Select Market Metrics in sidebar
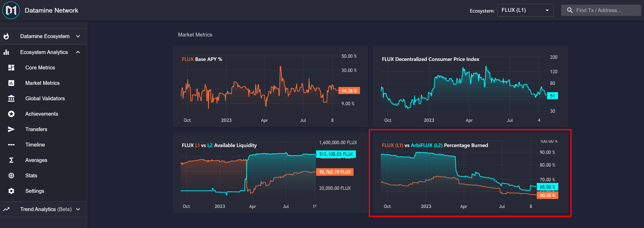Viewport: 644px width, 228px height. pyautogui.click(x=44, y=83)
